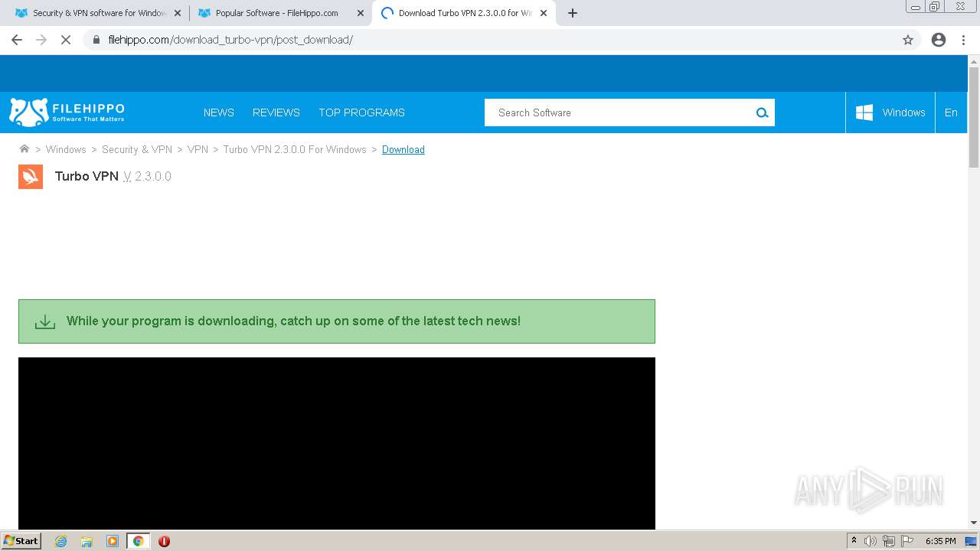Open Turbo VPN 2.3.0.0 For Windows breadcrumb

(x=295, y=149)
